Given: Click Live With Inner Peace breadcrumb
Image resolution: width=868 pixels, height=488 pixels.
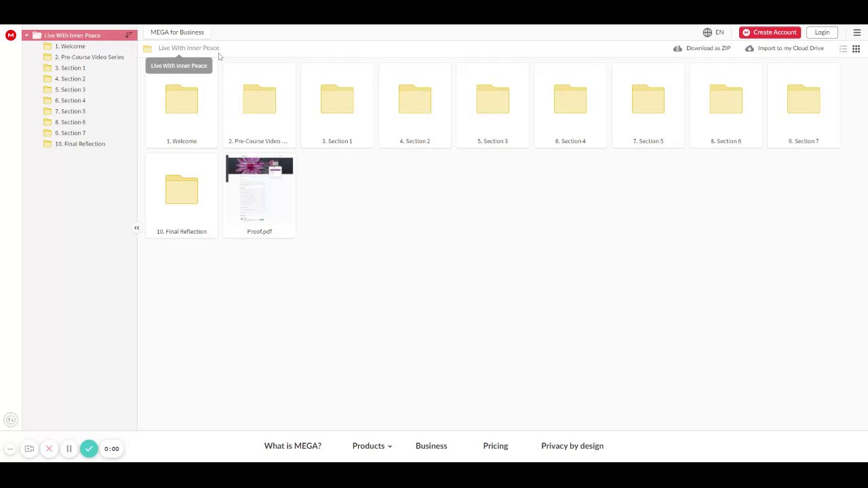Looking at the screenshot, I should (189, 48).
